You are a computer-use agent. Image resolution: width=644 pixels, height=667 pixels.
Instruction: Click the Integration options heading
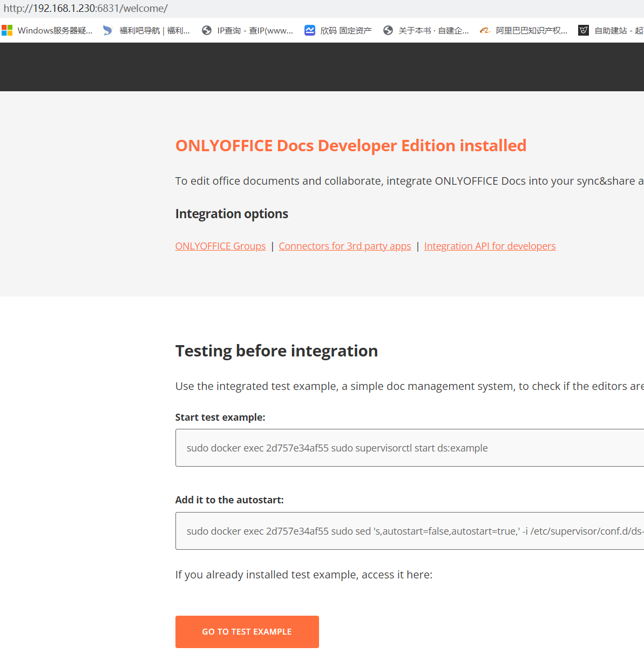click(232, 214)
